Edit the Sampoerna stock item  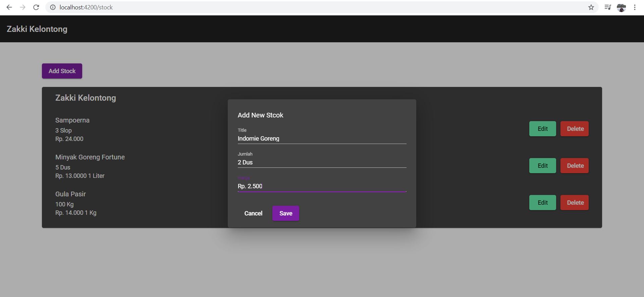(x=543, y=129)
